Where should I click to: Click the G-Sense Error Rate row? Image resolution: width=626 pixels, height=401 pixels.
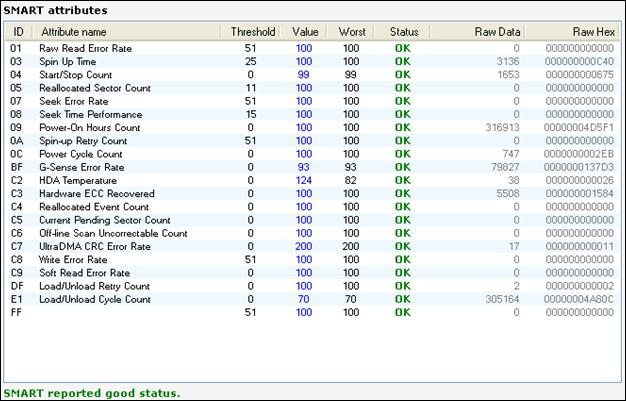point(83,167)
